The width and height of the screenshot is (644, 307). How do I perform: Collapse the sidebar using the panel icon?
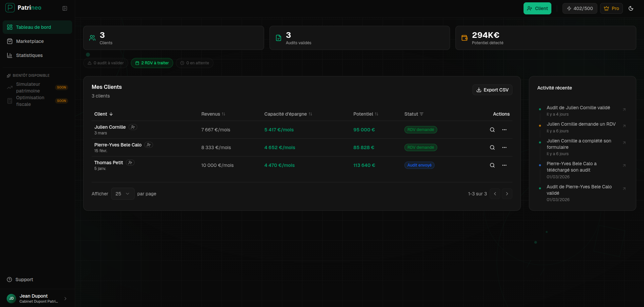[x=65, y=8]
